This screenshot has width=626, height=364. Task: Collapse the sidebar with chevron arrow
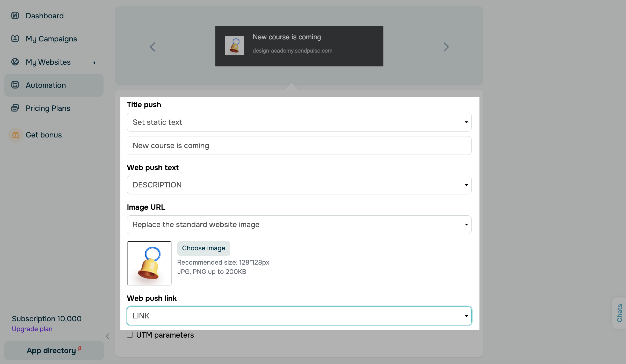[108, 336]
